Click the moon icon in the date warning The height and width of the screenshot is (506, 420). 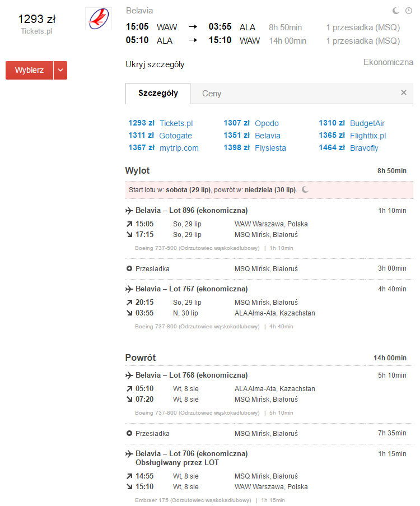[x=305, y=190]
